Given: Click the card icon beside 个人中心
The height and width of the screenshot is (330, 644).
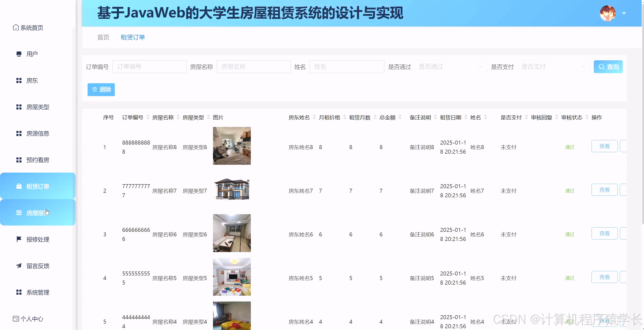Looking at the screenshot, I should point(16,319).
